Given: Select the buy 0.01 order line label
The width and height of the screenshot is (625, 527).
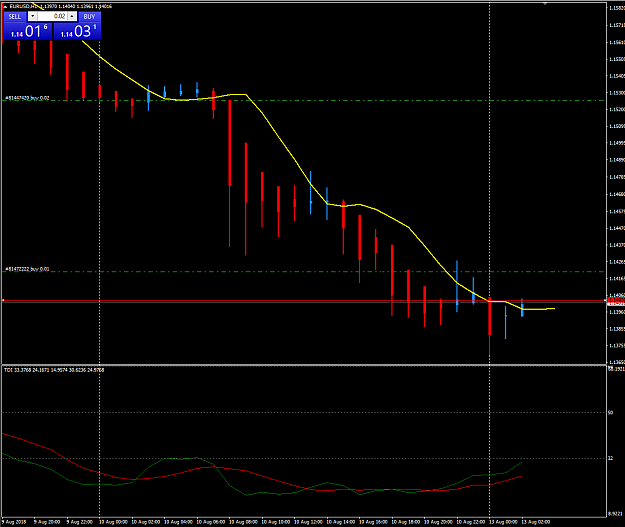Looking at the screenshot, I should click(x=27, y=269).
